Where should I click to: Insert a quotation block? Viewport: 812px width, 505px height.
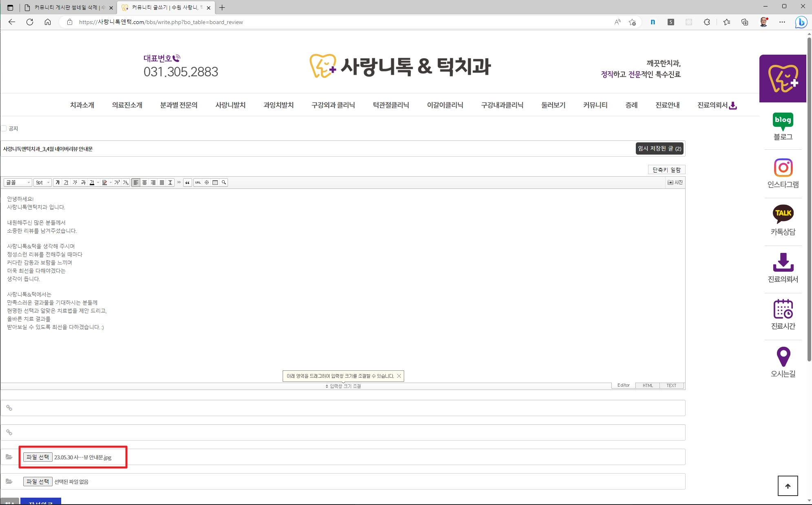(x=188, y=182)
